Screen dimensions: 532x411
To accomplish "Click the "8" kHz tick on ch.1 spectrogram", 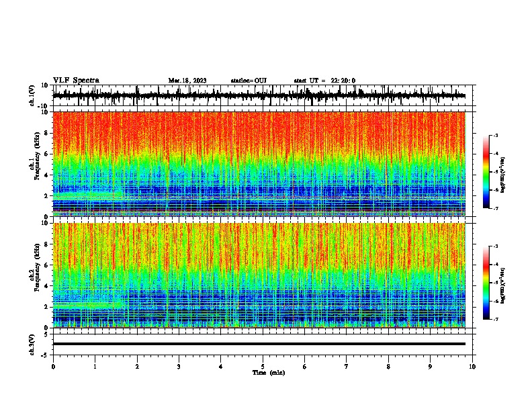I will coord(46,133).
